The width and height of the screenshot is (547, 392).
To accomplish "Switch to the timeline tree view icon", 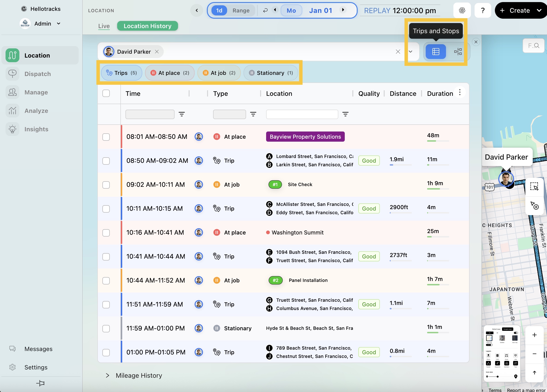I will [458, 52].
